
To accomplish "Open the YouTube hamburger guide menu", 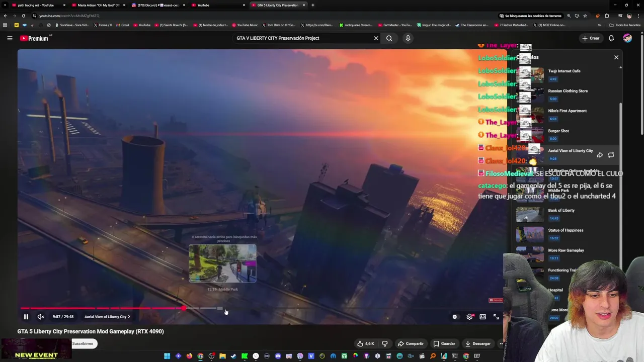I will pyautogui.click(x=10, y=38).
